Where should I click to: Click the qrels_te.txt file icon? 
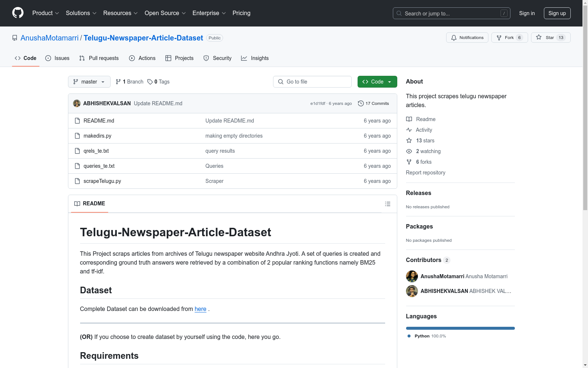[77, 151]
